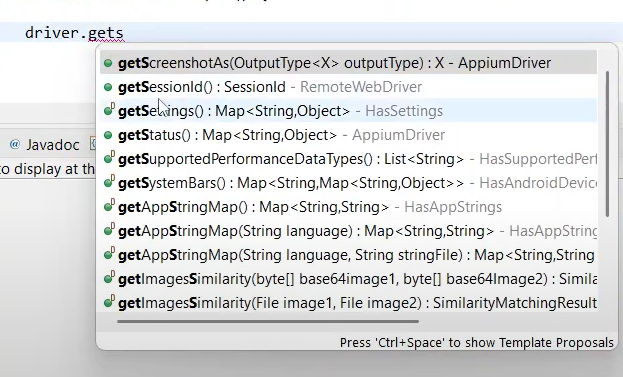Choose getSupportedPerformanceDataTypes() suggestion
This screenshot has width=623, height=377.
(x=348, y=159)
